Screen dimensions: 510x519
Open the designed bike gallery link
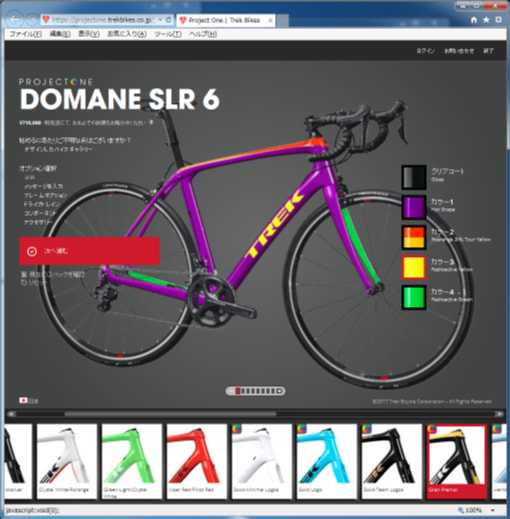tap(58, 149)
